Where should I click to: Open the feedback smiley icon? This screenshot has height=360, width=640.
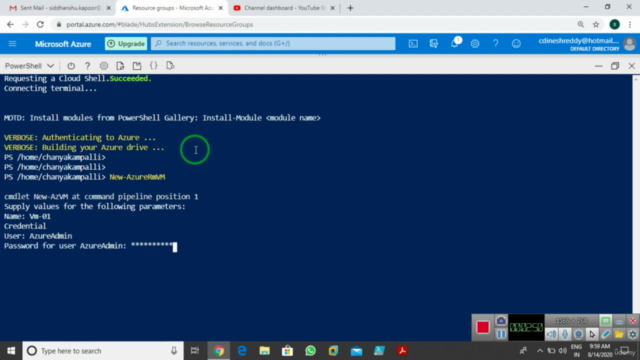(x=516, y=44)
